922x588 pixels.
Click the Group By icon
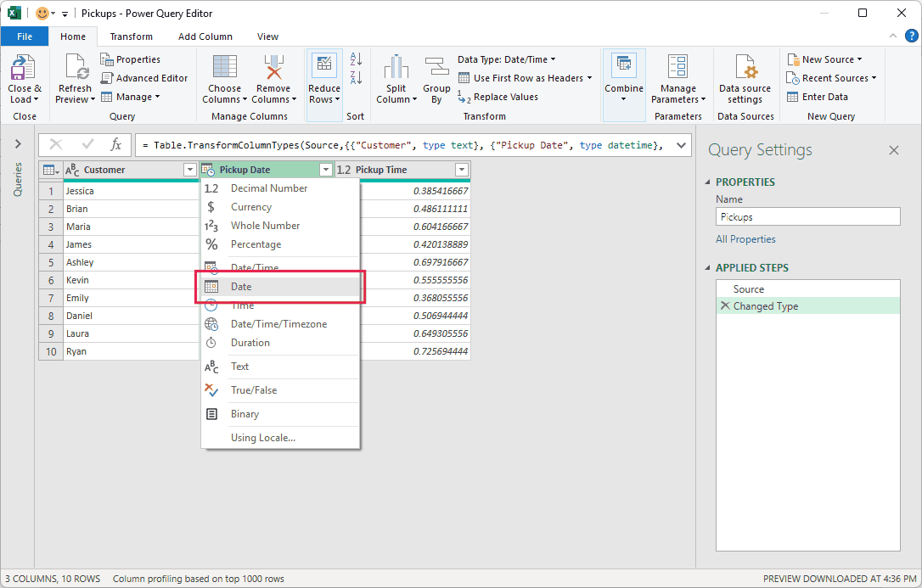(436, 66)
